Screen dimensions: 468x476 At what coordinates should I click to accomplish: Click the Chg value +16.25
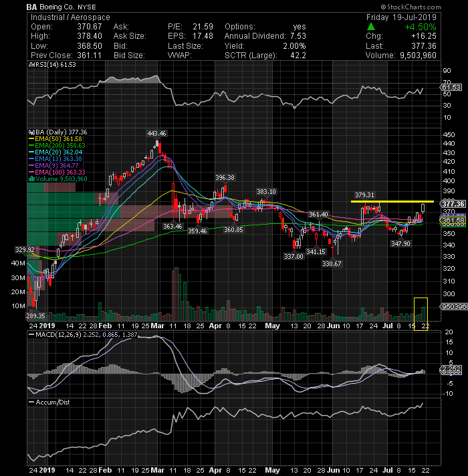pyautogui.click(x=424, y=36)
